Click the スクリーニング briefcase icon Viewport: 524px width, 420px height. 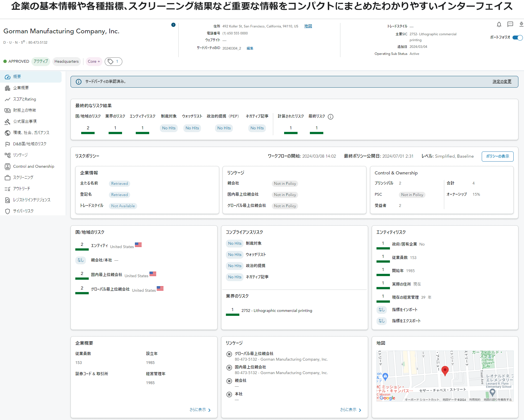[x=8, y=178]
